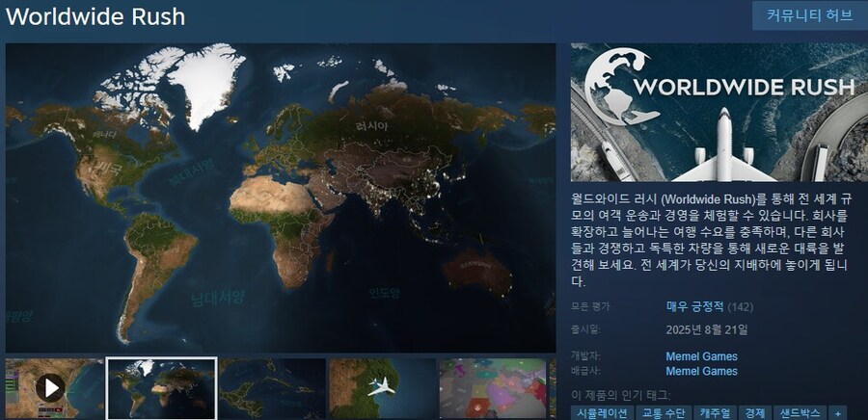This screenshot has width=868, height=420.
Task: Select the world map screenshot thumbnail
Action: point(161,388)
